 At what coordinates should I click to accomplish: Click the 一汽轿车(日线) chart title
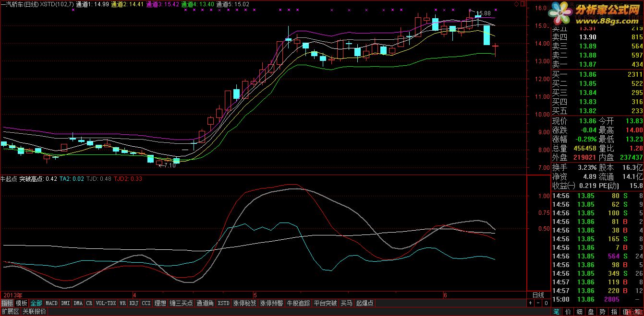pyautogui.click(x=20, y=4)
